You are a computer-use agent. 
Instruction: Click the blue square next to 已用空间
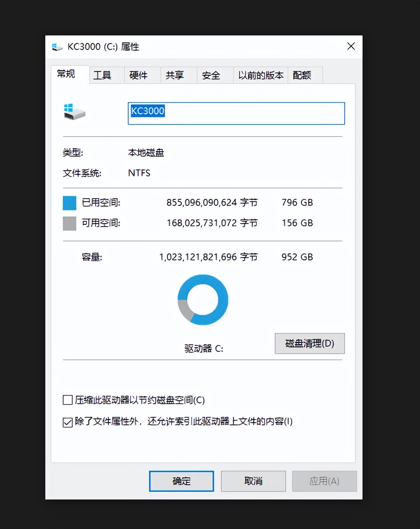[69, 203]
